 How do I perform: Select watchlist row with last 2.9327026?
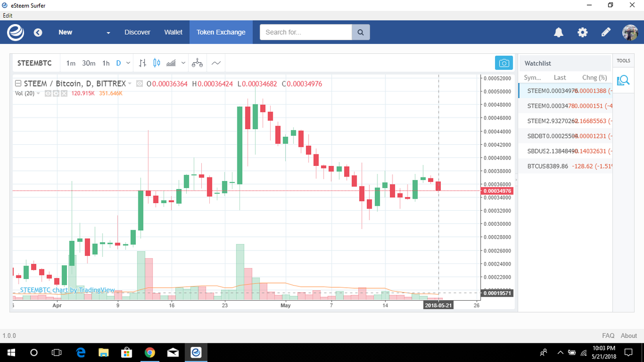point(566,121)
